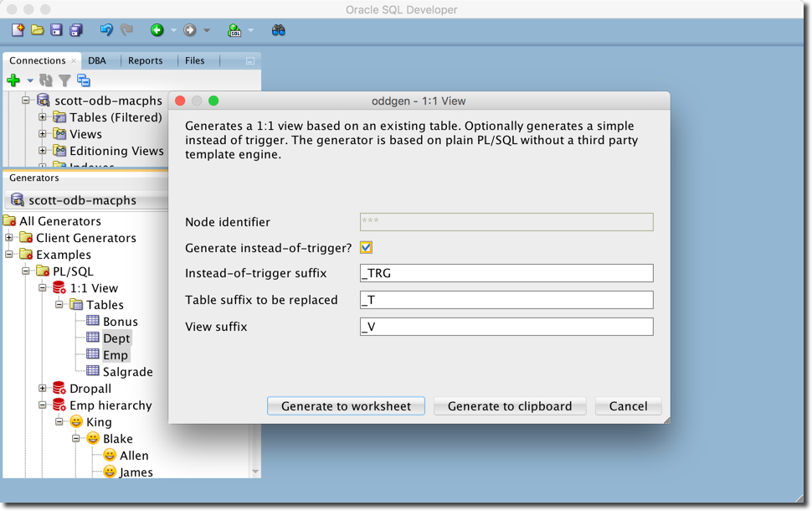Click the New file toolbar icon

coord(18,30)
